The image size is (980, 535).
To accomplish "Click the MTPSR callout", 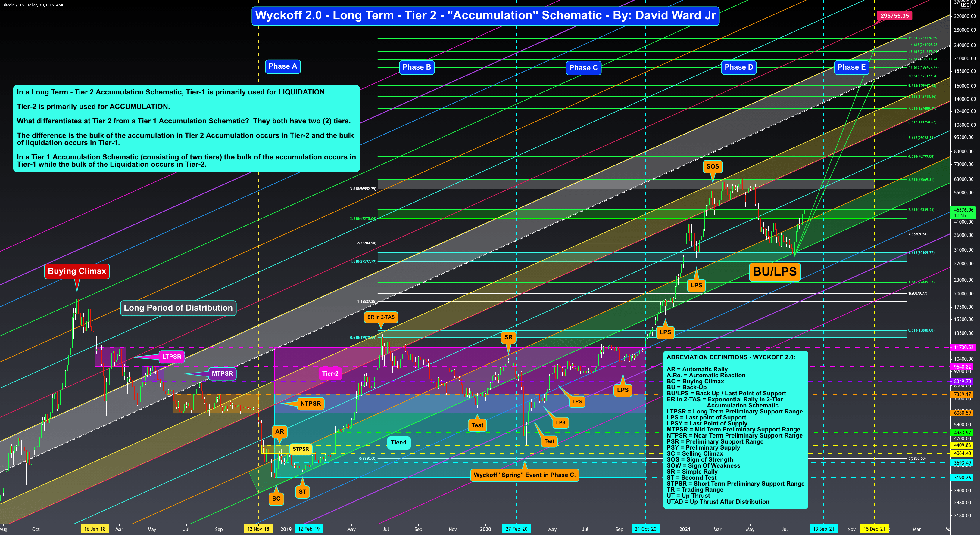I will click(x=222, y=373).
